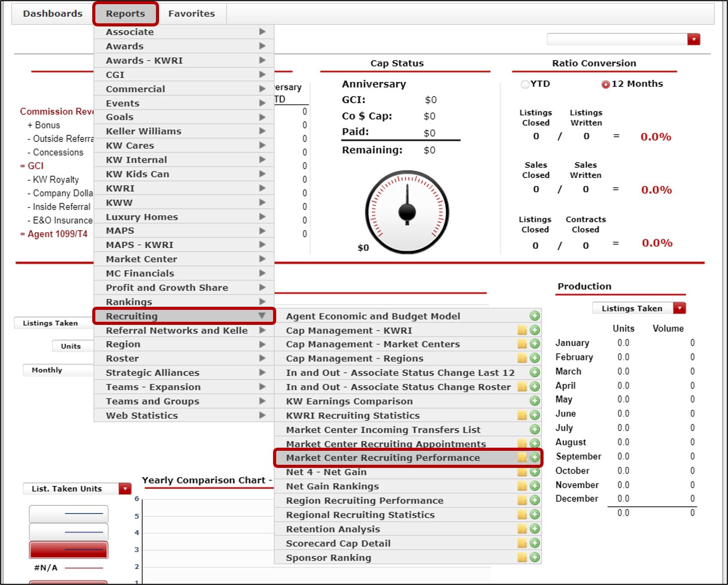Click green plus icon beside Associate Status Change Last 12
The width and height of the screenshot is (728, 585).
[x=535, y=373]
